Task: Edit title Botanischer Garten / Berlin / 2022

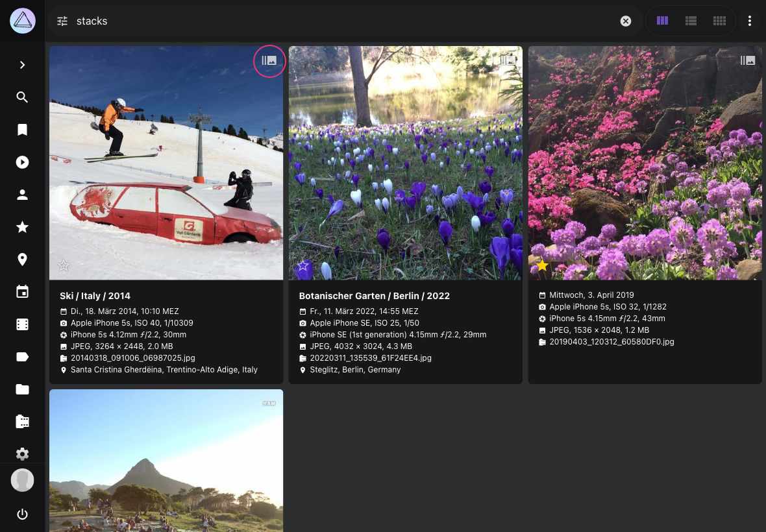Action: [x=374, y=296]
